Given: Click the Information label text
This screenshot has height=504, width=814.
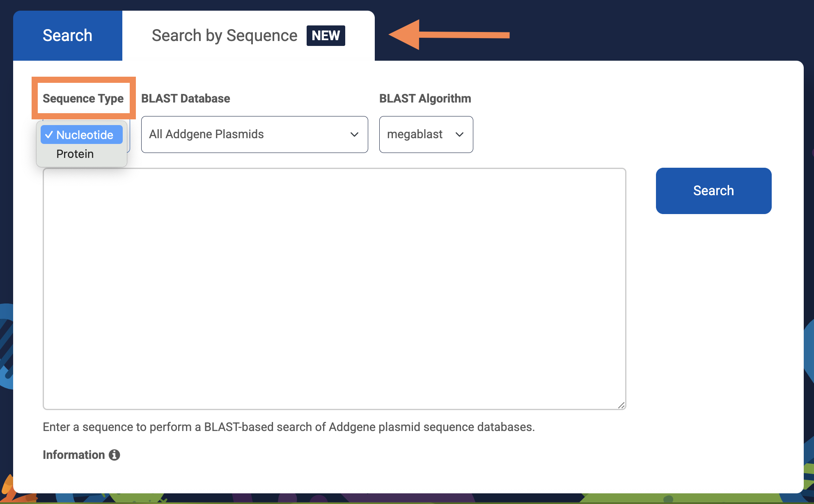Looking at the screenshot, I should [74, 455].
